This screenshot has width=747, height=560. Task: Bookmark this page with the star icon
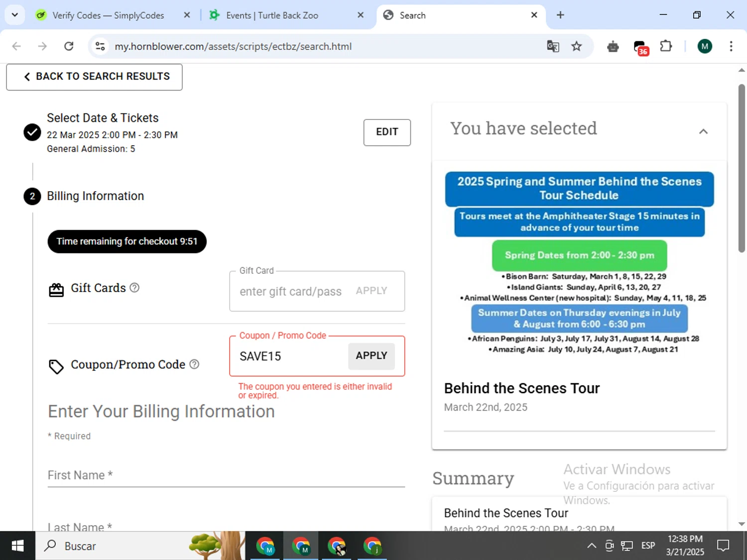coord(576,46)
